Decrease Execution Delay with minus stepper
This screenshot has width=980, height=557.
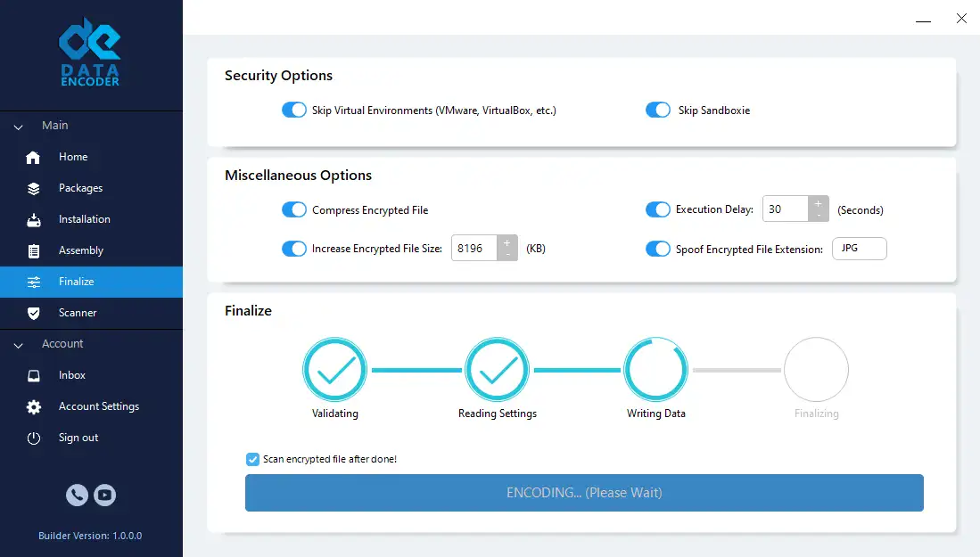[818, 216]
